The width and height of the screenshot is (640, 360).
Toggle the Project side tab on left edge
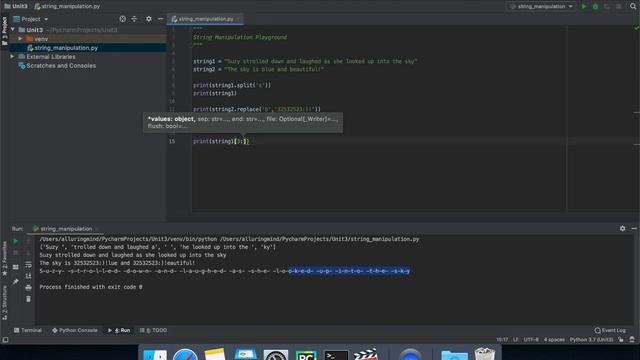(4, 31)
